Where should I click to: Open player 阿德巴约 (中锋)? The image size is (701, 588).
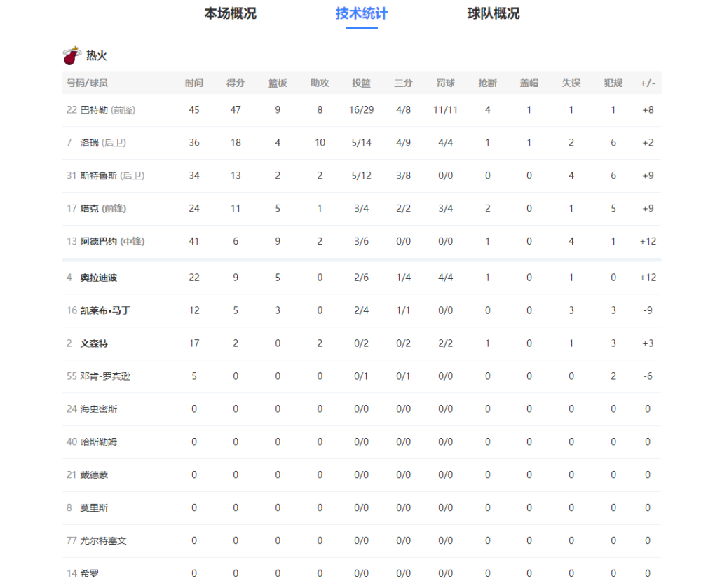112,242
